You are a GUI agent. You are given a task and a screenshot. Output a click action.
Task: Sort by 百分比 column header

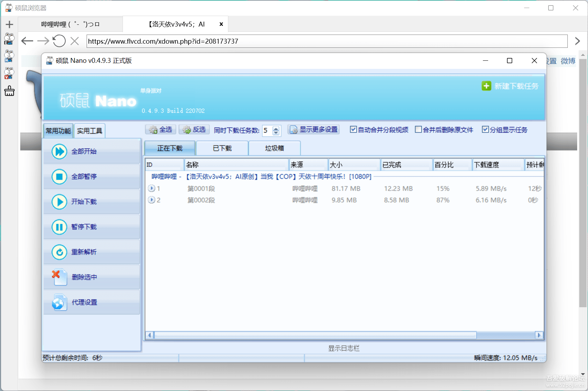click(x=453, y=165)
